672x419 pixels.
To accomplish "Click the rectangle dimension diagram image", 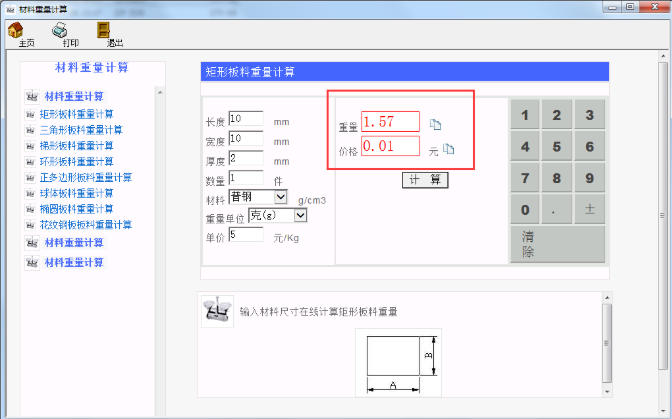I will point(398,363).
